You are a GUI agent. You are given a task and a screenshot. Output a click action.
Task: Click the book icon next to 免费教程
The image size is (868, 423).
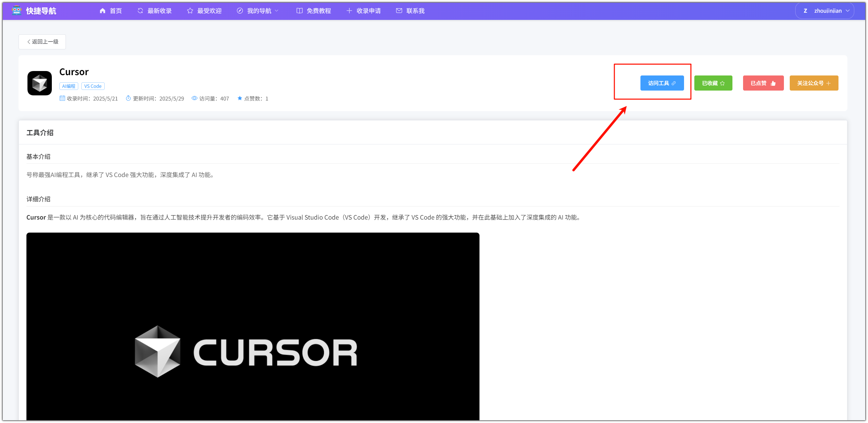pos(299,10)
